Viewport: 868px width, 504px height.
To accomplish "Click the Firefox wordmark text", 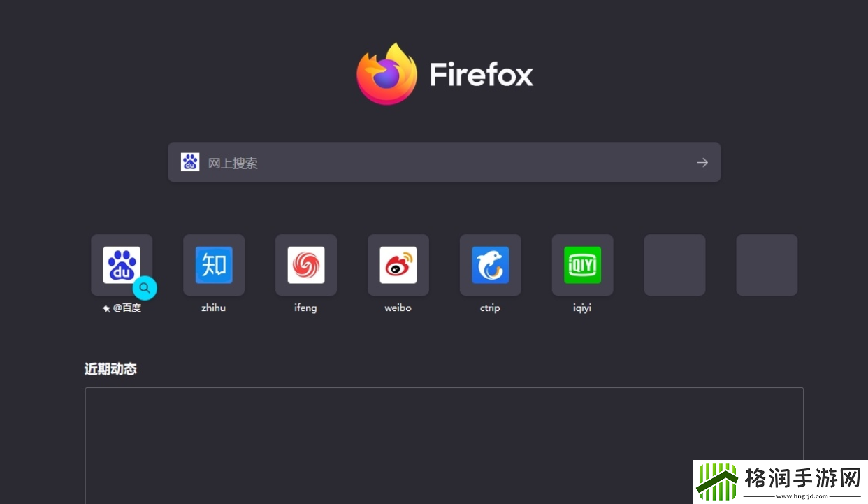I will (x=481, y=75).
